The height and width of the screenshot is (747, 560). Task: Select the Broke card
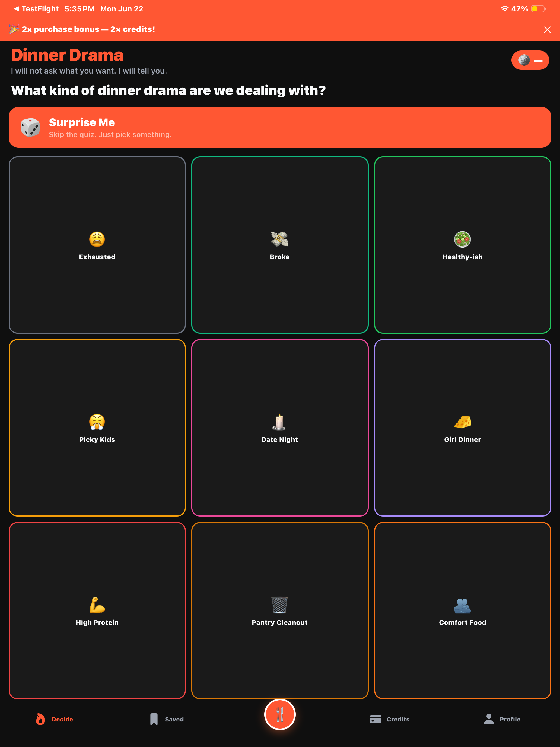coord(280,245)
